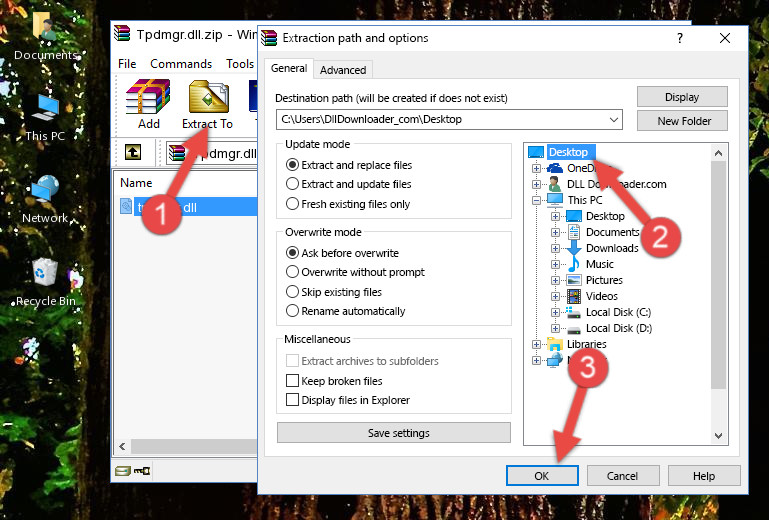This screenshot has width=769, height=520.
Task: Switch to the General tab
Action: click(289, 68)
